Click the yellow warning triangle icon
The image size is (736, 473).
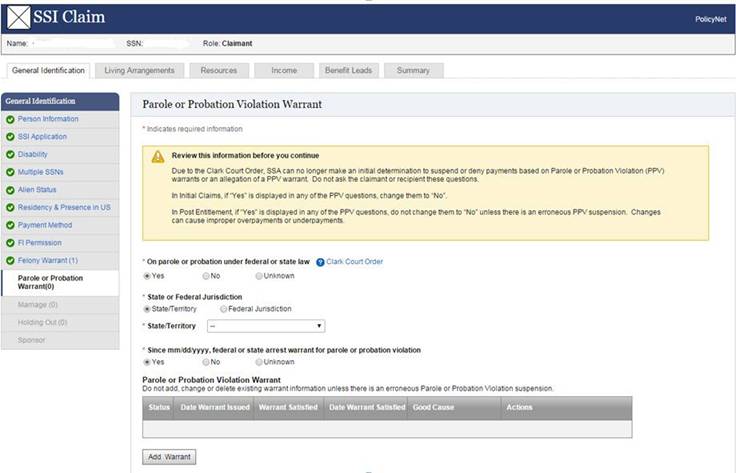(158, 157)
